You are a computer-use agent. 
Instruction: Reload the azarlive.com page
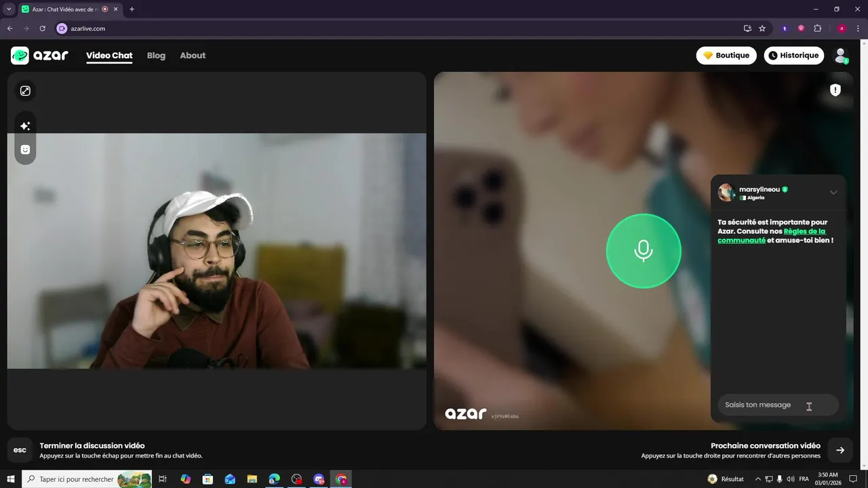tap(42, 28)
